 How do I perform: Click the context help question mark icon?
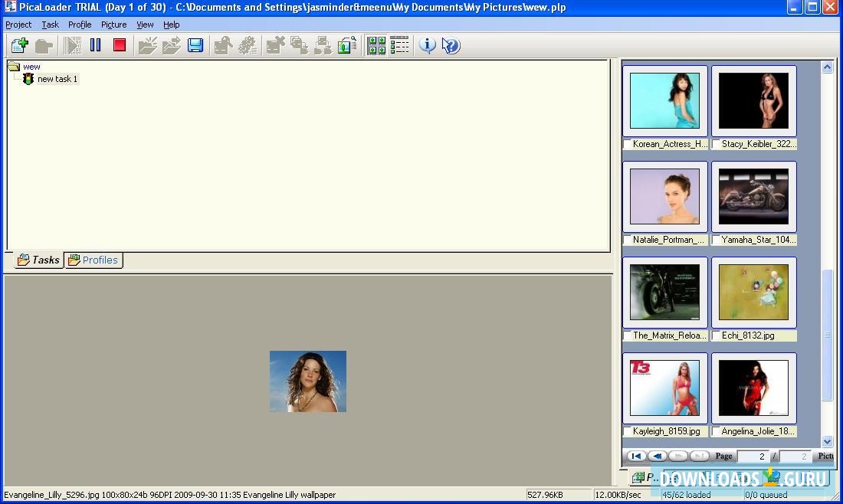pos(451,46)
